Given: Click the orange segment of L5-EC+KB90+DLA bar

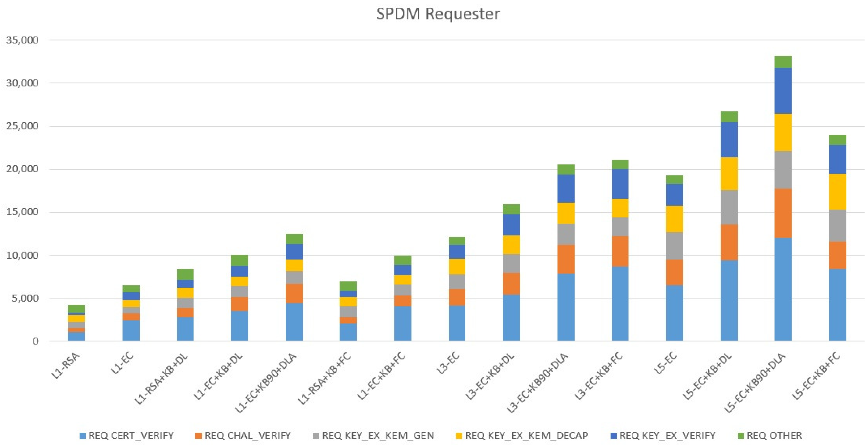Looking at the screenshot, I should coord(783,213).
